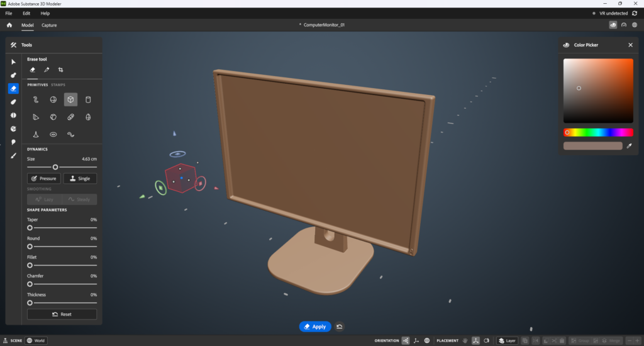This screenshot has height=346, width=644.
Task: Choose the Select arrow tool
Action: (x=13, y=62)
